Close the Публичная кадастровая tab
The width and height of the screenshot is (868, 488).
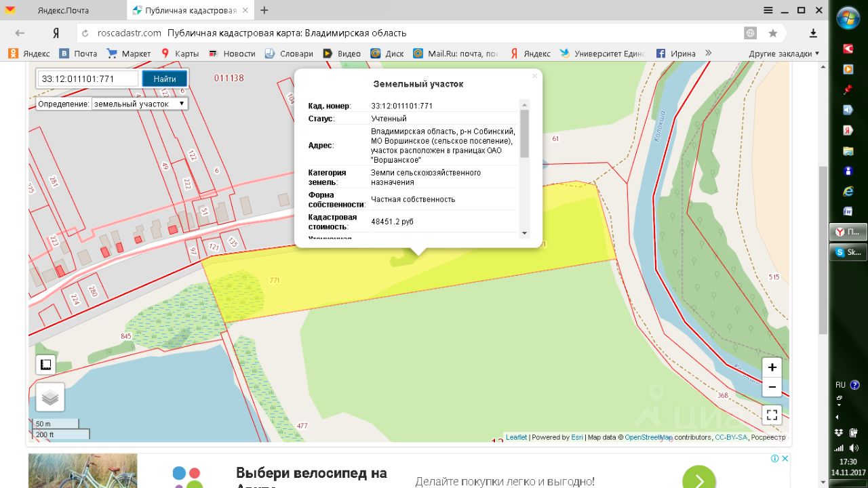click(245, 10)
